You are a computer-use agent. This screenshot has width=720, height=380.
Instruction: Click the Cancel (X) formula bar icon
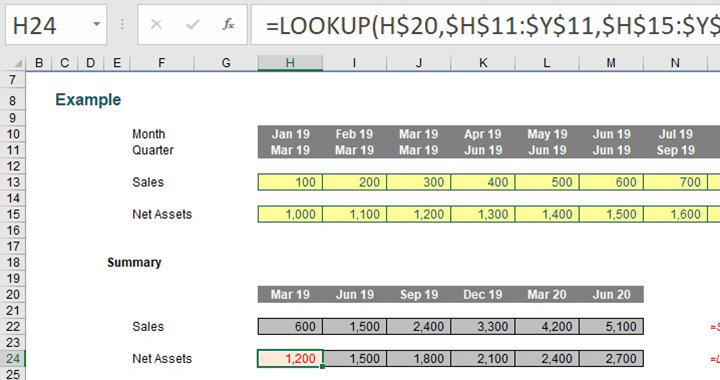point(156,24)
